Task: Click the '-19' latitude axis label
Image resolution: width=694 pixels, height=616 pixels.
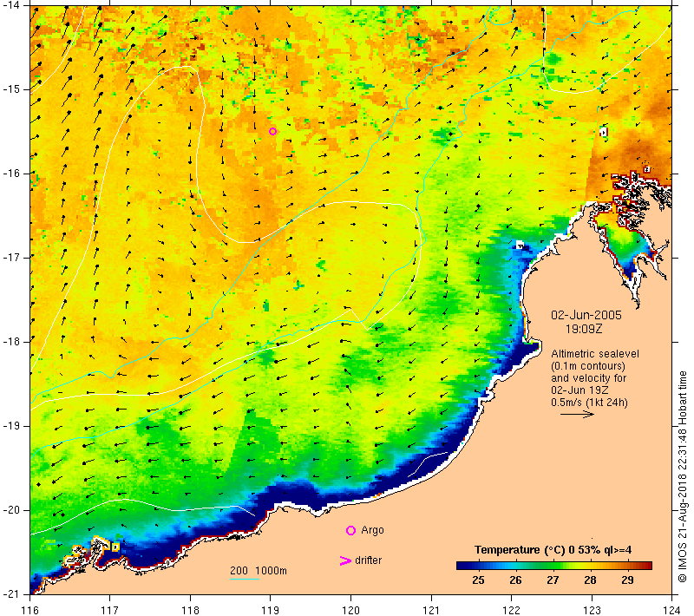Action: [x=10, y=426]
